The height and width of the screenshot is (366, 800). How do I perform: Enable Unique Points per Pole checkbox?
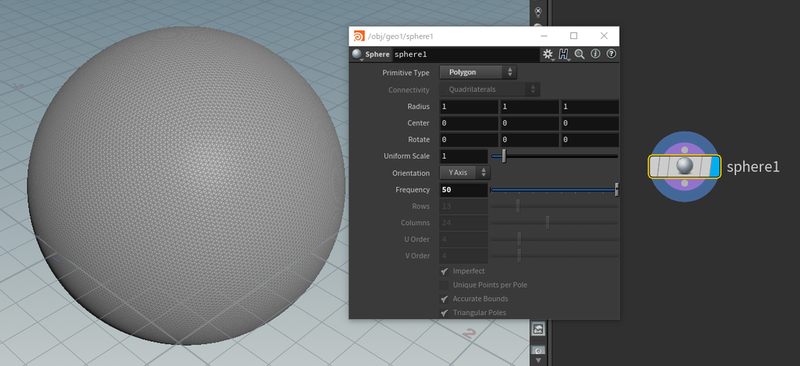(x=444, y=285)
